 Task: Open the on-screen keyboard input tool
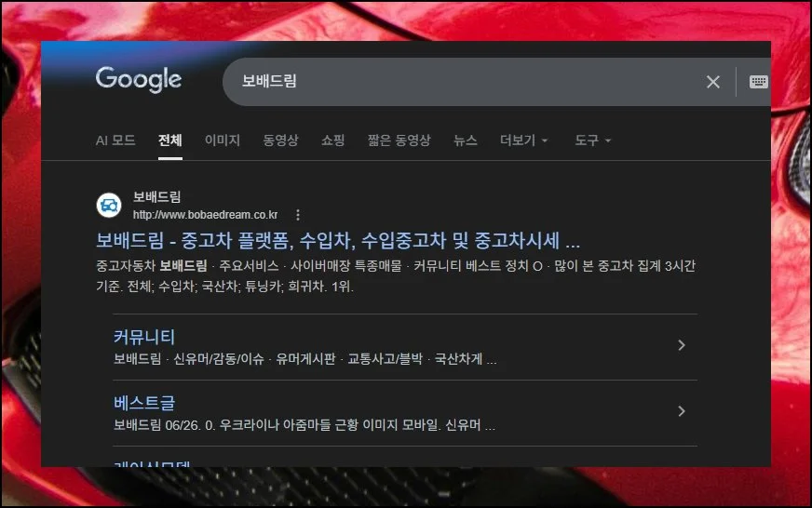coord(758,82)
